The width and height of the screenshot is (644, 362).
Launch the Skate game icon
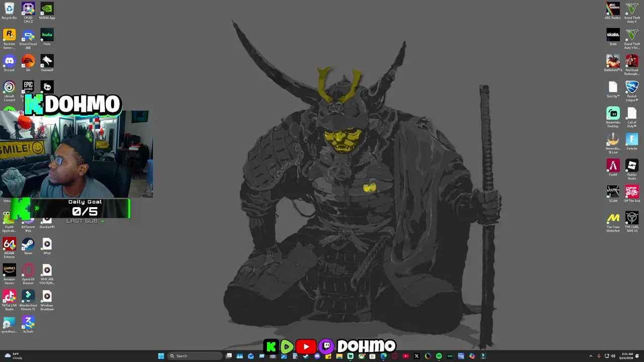point(613,37)
